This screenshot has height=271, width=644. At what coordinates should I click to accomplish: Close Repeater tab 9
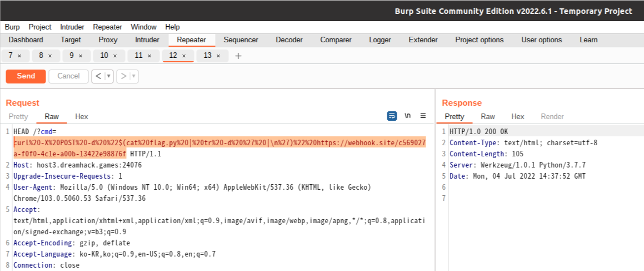(81, 56)
